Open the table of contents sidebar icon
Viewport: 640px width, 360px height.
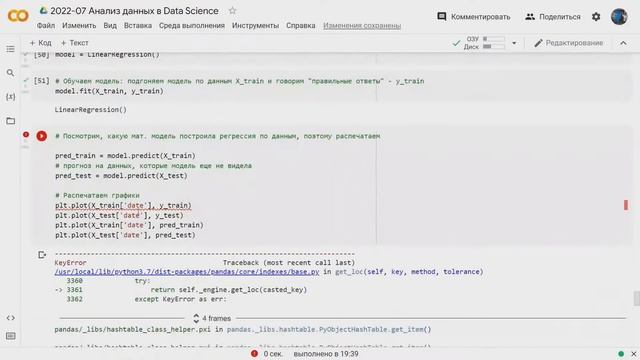click(11, 49)
